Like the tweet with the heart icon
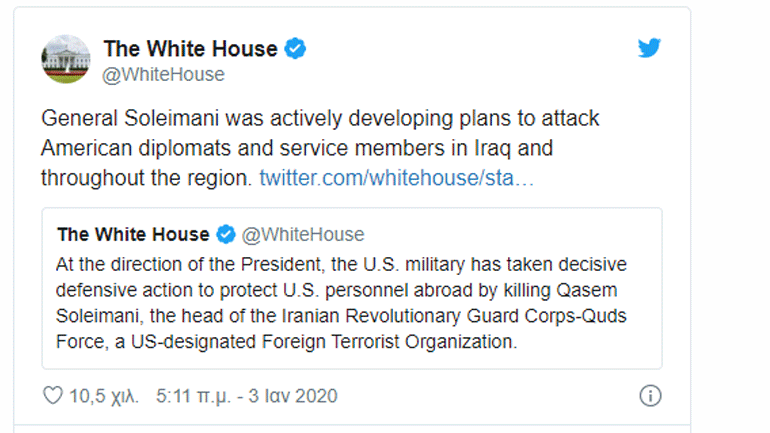This screenshot has height=433, width=770. click(x=53, y=396)
